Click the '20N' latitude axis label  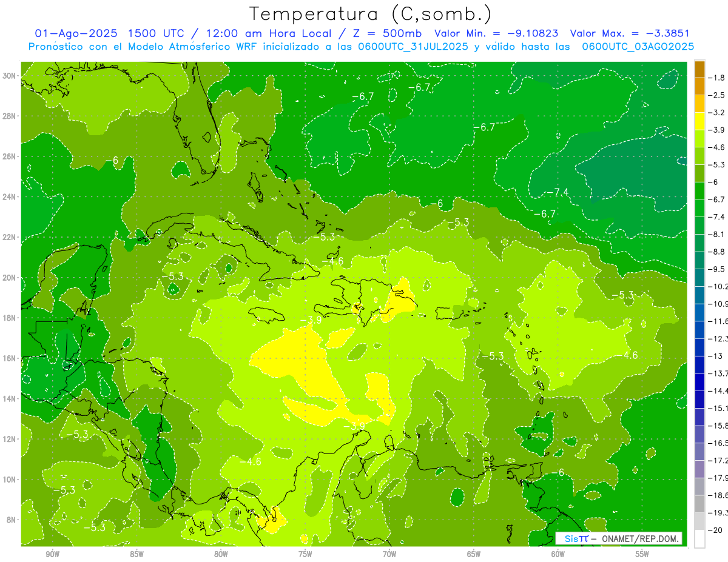pos(10,278)
